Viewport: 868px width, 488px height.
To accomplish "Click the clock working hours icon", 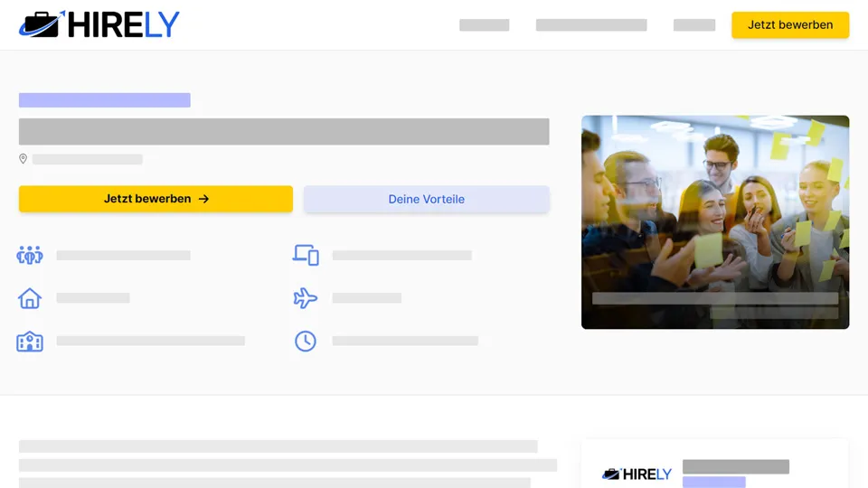I will click(306, 342).
